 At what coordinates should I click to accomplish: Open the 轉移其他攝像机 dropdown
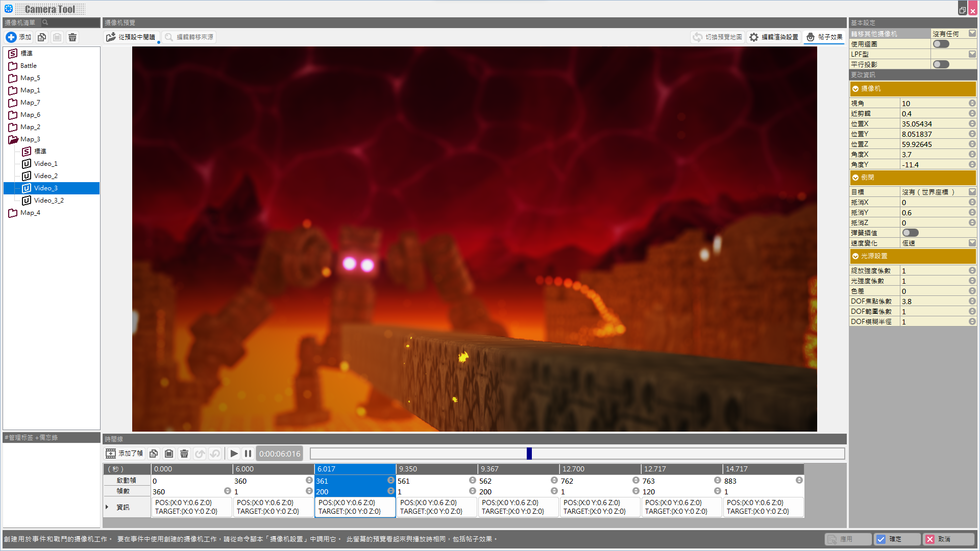pyautogui.click(x=972, y=34)
